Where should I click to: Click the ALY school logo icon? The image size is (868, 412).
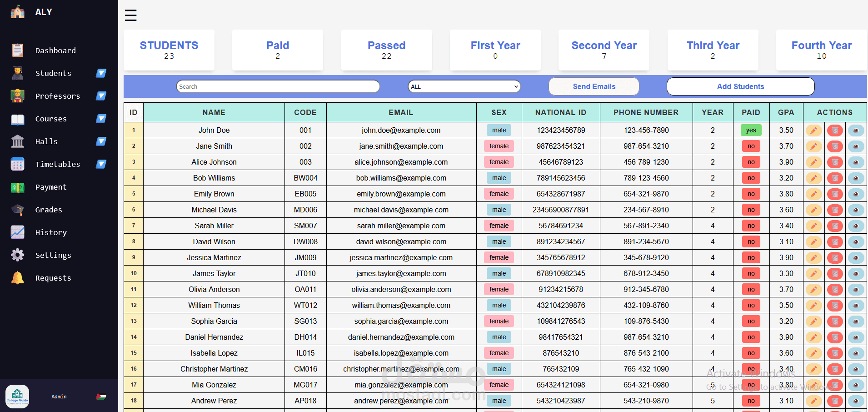[x=18, y=12]
